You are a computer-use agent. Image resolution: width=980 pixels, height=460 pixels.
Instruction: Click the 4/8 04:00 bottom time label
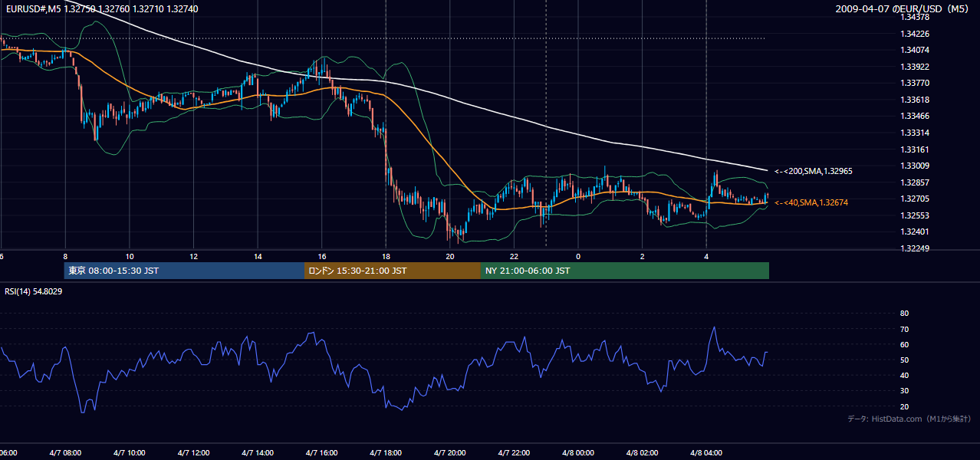pos(706,453)
